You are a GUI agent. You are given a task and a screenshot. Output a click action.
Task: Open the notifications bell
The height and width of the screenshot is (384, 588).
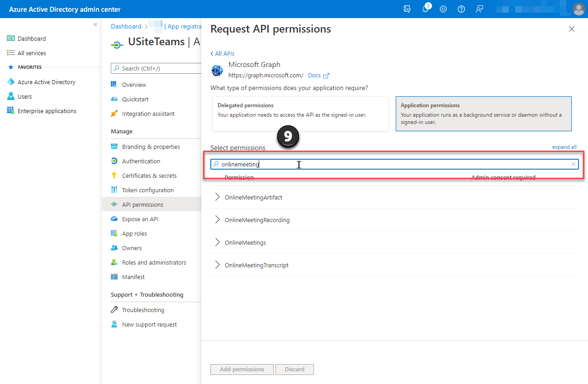[425, 9]
